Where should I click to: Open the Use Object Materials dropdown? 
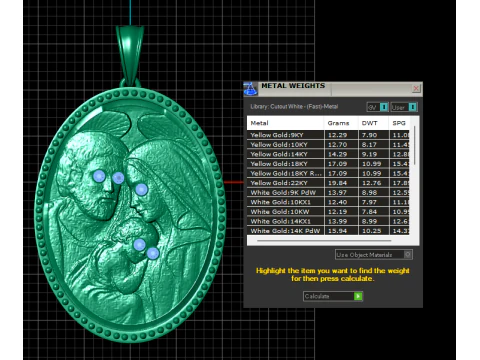374,255
